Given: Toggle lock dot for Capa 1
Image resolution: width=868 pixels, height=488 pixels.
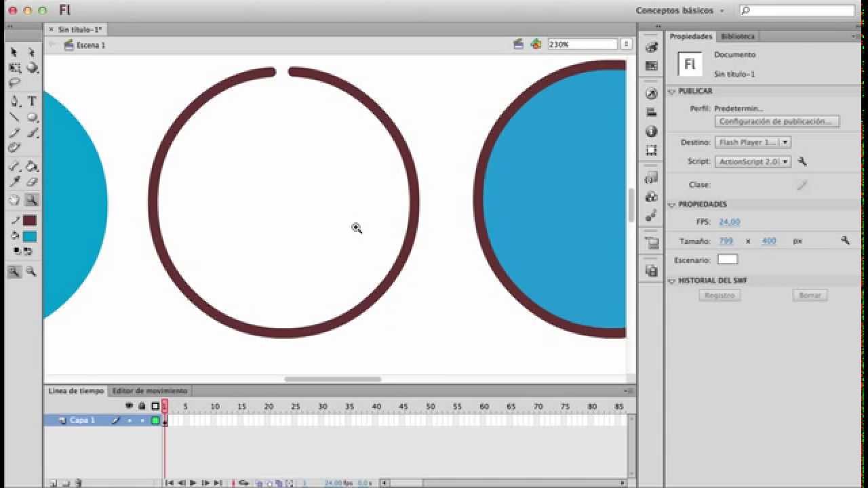Looking at the screenshot, I should tap(142, 420).
